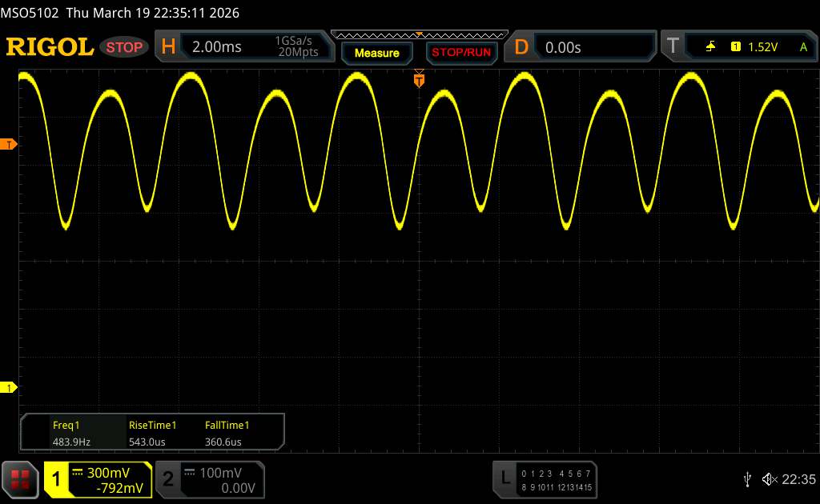The width and height of the screenshot is (820, 504).
Task: Click the RIGOL logo
Action: [50, 47]
